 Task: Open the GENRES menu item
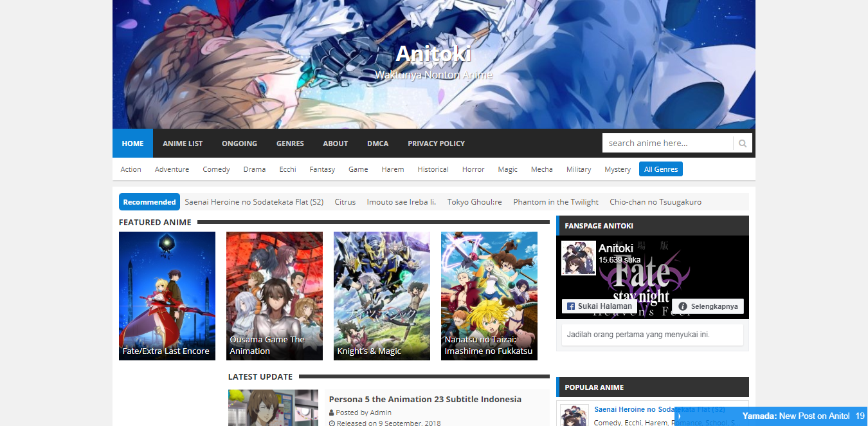pyautogui.click(x=290, y=144)
